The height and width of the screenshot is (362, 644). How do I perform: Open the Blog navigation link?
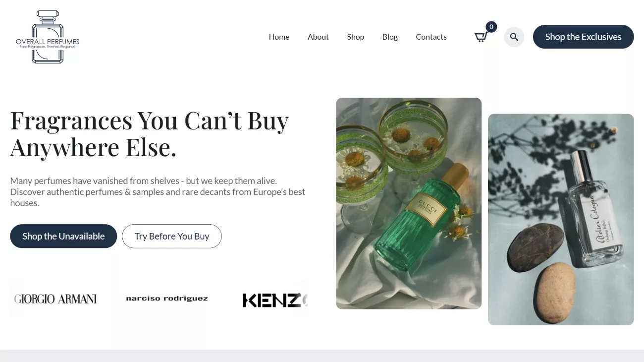(x=390, y=37)
